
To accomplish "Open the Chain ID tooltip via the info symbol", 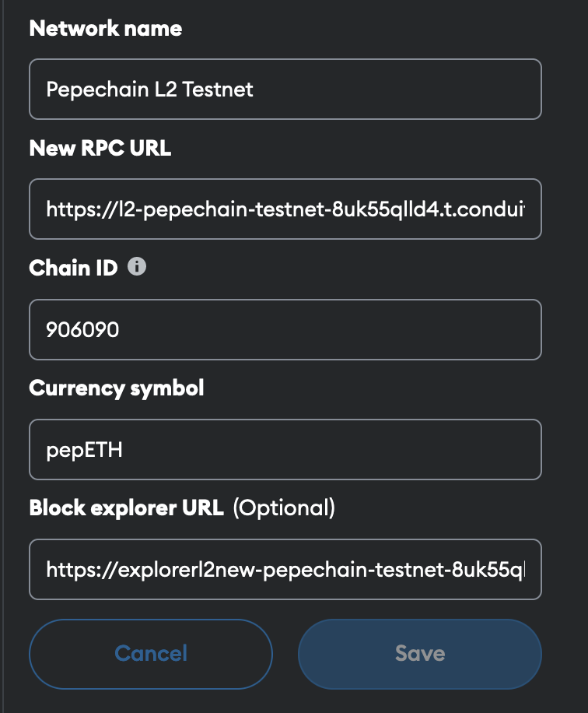I will coord(138,268).
